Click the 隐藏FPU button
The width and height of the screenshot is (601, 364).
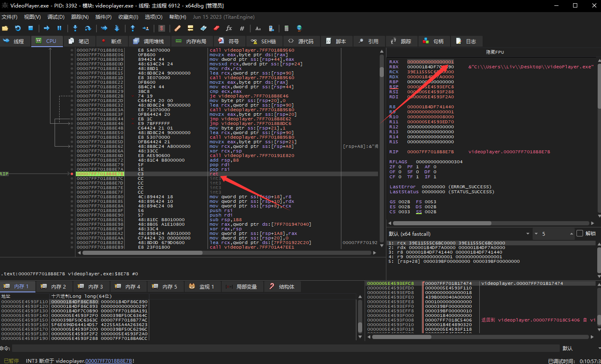pos(495,52)
